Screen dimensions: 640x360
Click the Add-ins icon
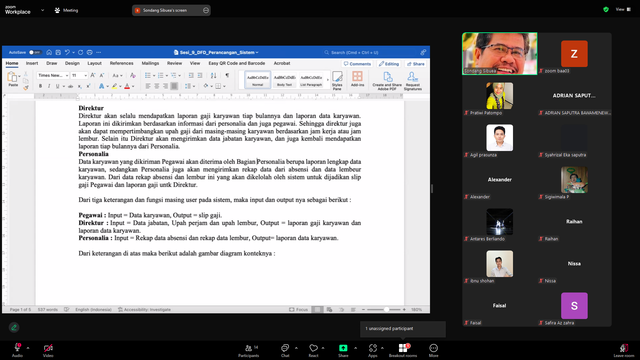point(358,79)
